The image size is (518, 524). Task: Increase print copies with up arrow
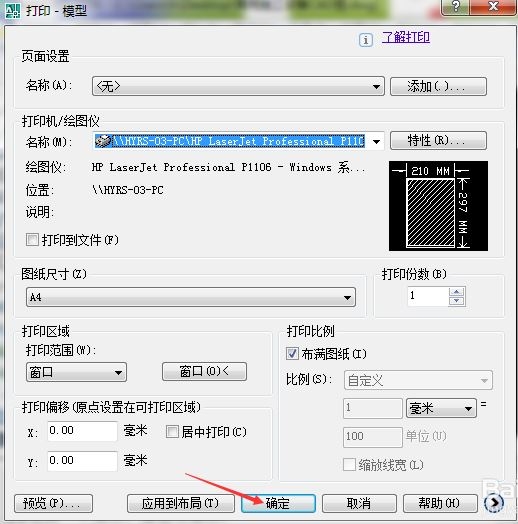click(x=457, y=292)
